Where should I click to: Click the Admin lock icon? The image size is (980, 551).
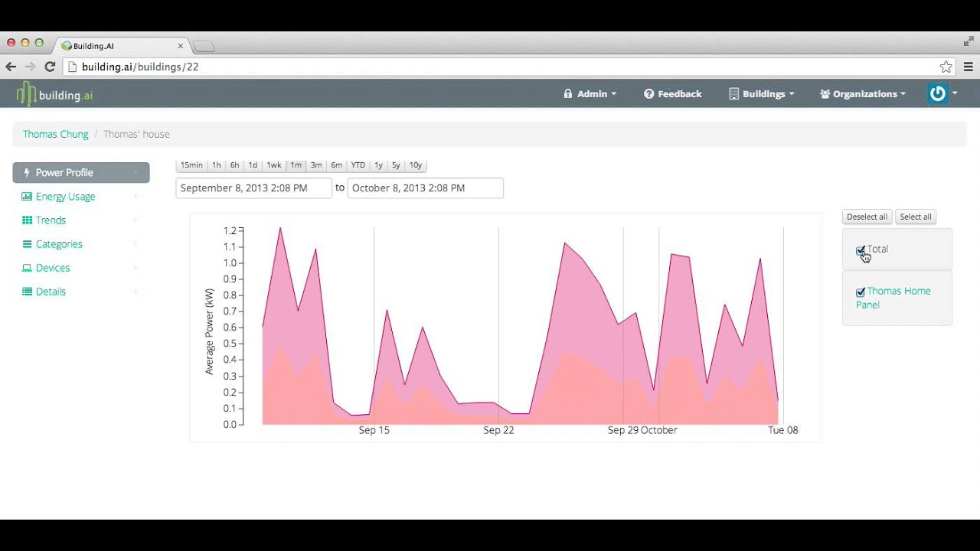(x=568, y=94)
